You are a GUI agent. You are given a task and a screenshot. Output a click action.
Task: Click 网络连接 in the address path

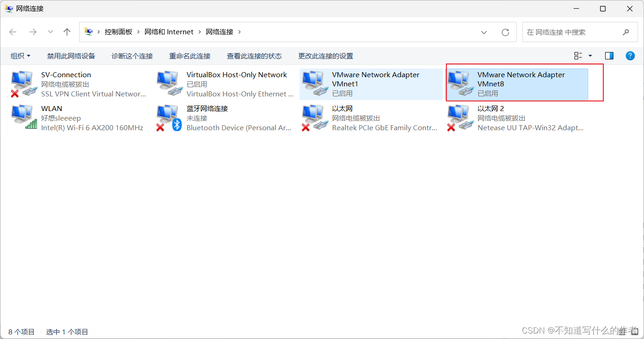tap(220, 32)
